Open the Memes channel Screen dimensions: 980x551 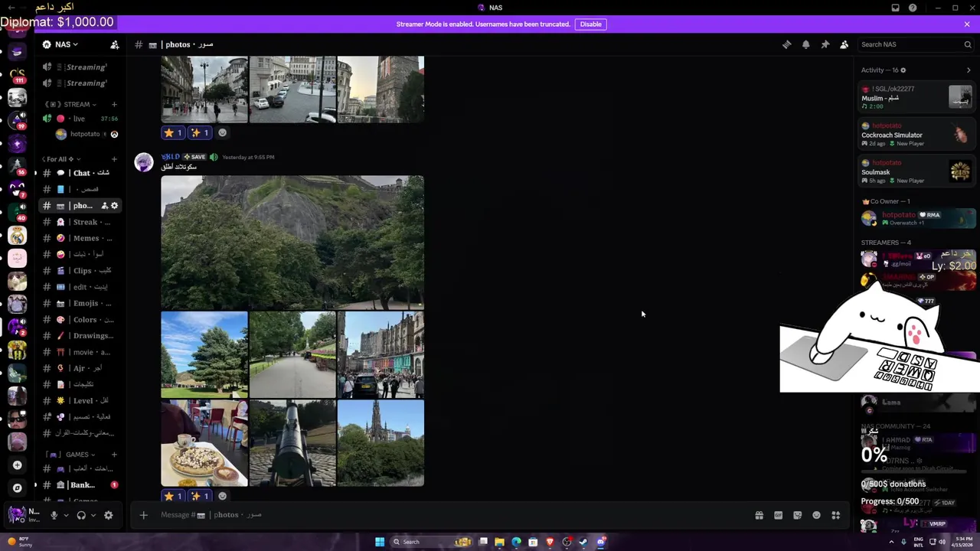click(x=80, y=238)
